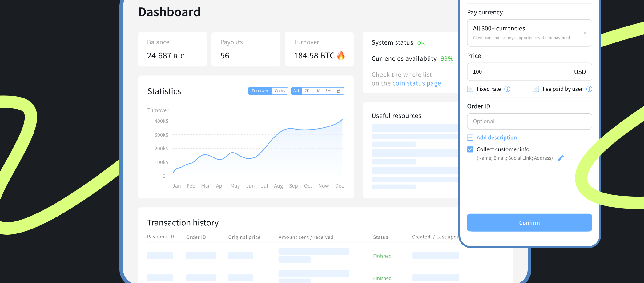
Task: Click the first Finished status
Action: [x=382, y=256]
